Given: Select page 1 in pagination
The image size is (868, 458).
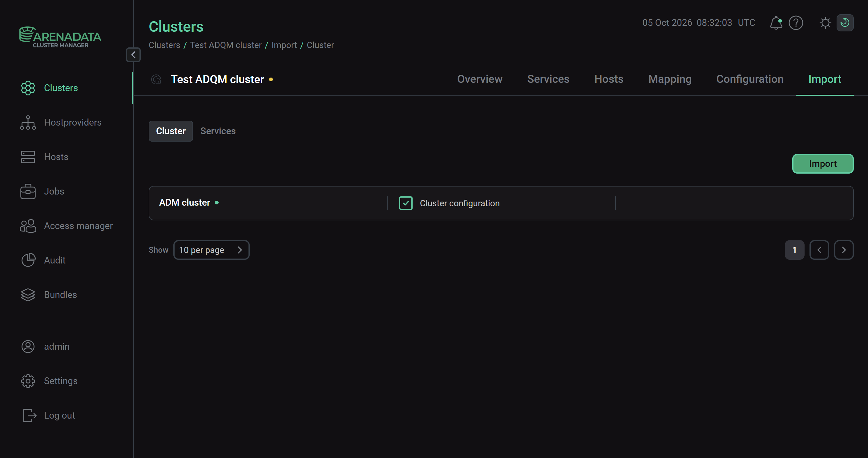Looking at the screenshot, I should pos(794,250).
